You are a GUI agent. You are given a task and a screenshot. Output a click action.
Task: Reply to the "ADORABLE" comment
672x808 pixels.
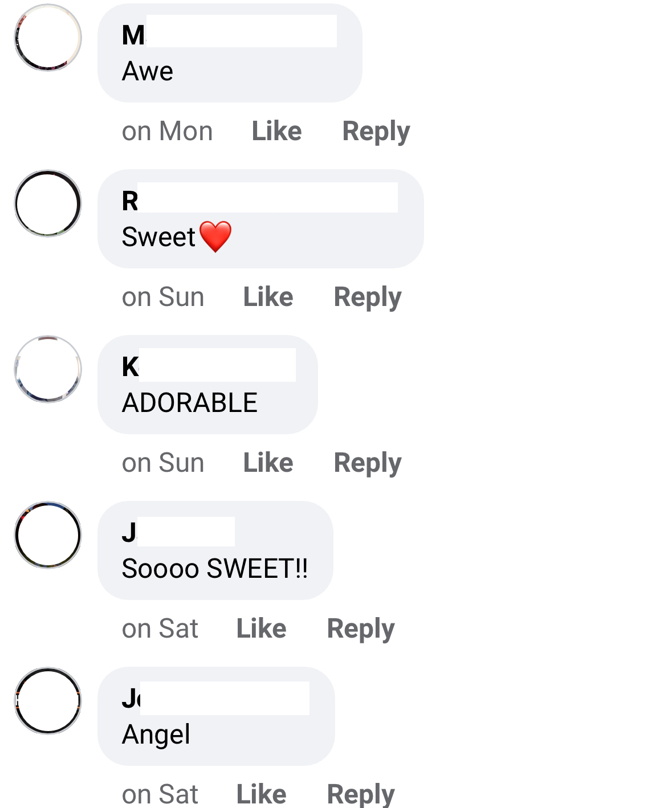coord(367,463)
